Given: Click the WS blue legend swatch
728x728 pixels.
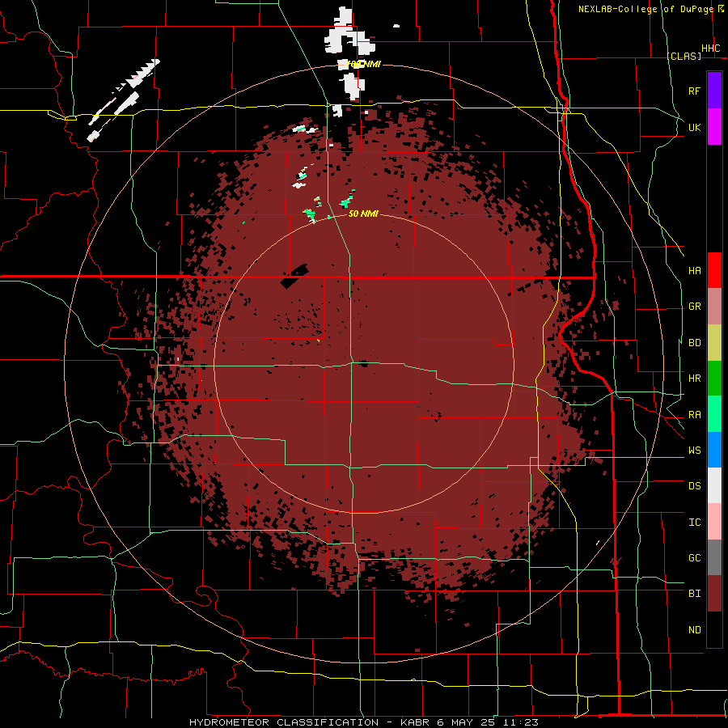Looking at the screenshot, I should (x=714, y=450).
